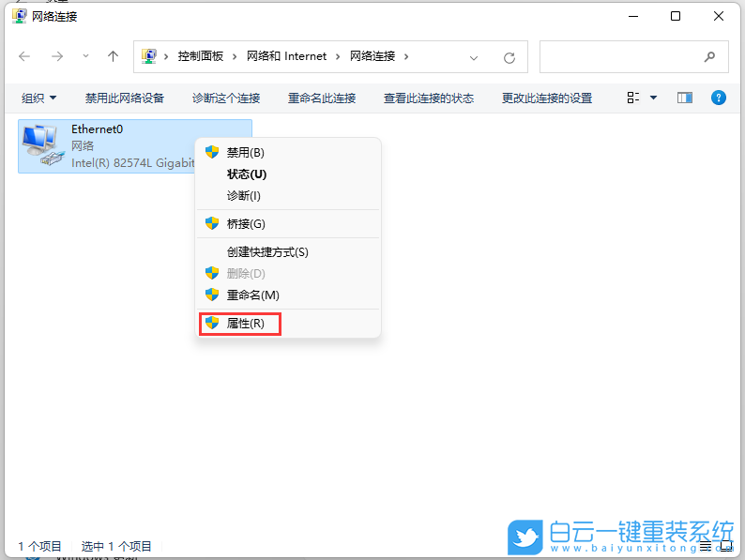745x560 pixels.
Task: Click shield icon beside 禁用(B)
Action: (x=212, y=152)
